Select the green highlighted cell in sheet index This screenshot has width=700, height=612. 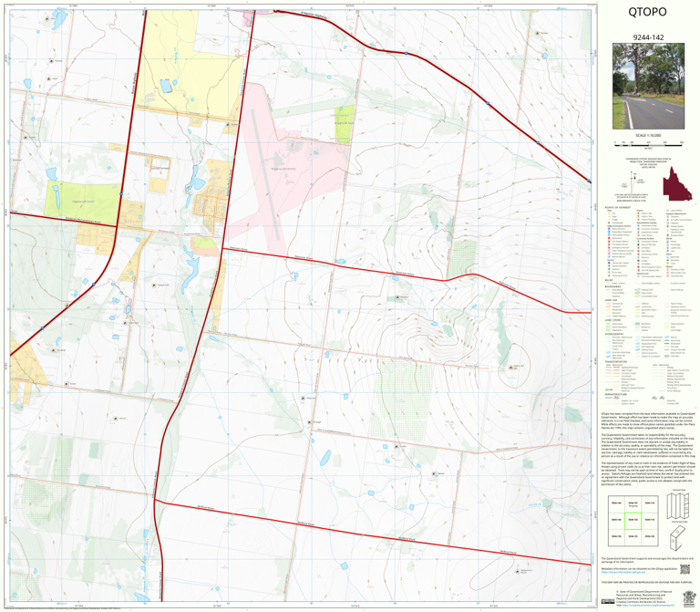(633, 521)
